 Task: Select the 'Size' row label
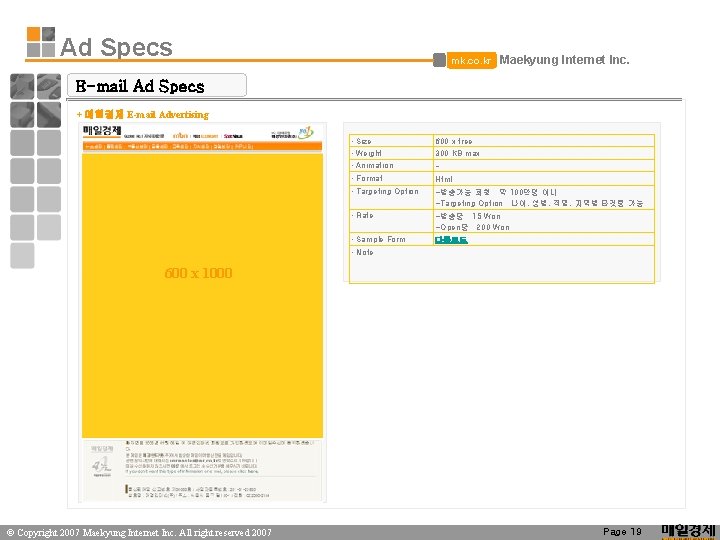point(363,141)
